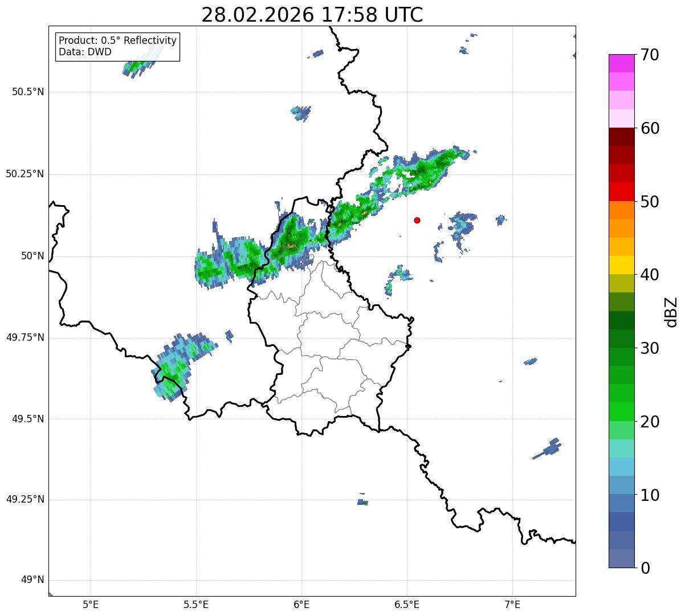Click the title 28.02.2026 17:58 UTC

(312, 15)
